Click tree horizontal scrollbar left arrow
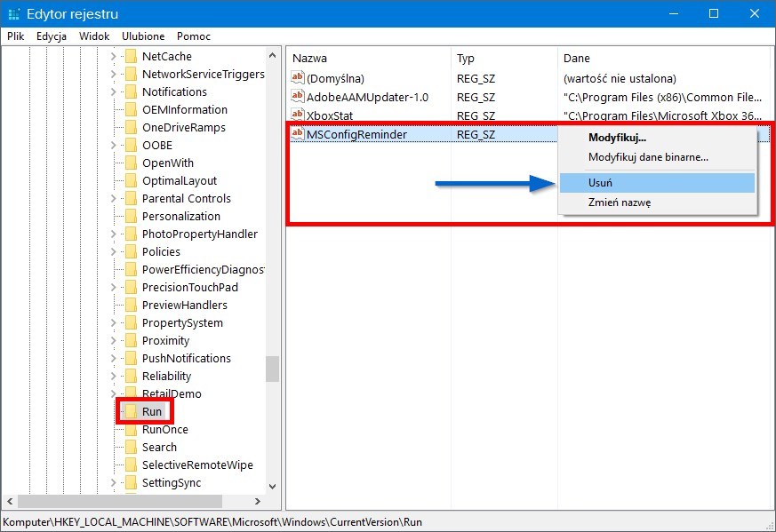 pyautogui.click(x=10, y=501)
